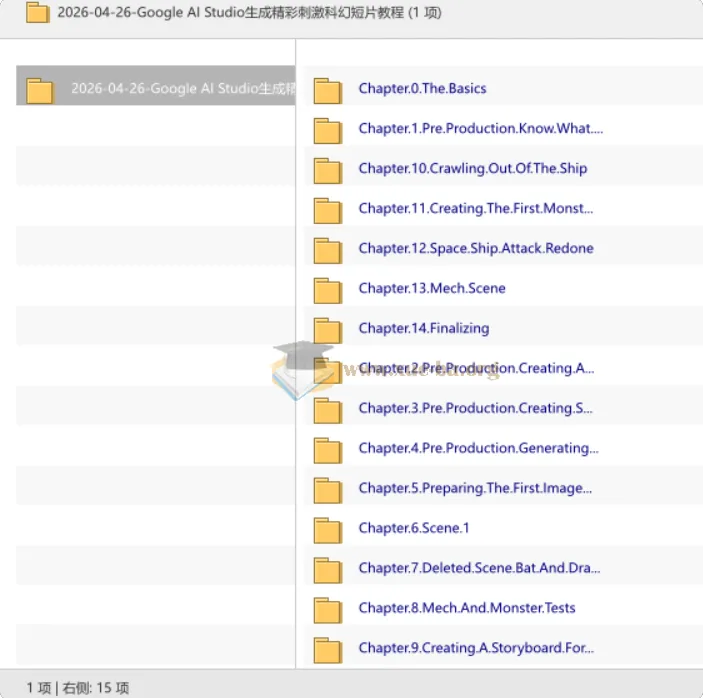This screenshot has height=698, width=703.
Task: Click the Chapter.6.Scene.1 name
Action: pos(414,528)
